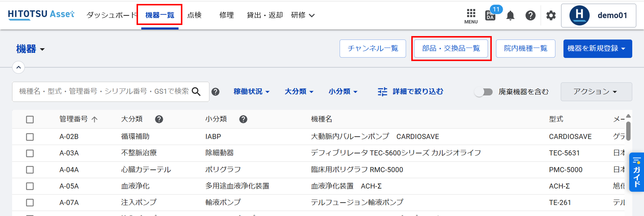This screenshot has height=216, width=644.
Task: Open the help icon in header
Action: (x=530, y=16)
